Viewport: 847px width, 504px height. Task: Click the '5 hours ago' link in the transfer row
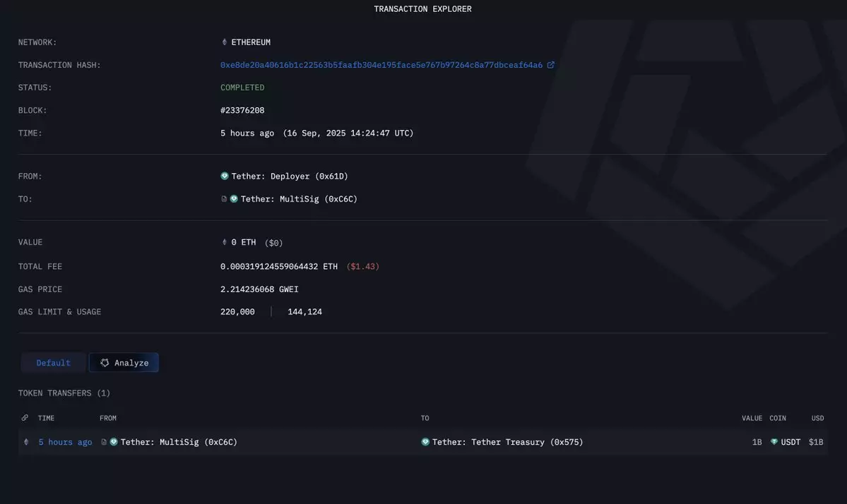pos(65,442)
